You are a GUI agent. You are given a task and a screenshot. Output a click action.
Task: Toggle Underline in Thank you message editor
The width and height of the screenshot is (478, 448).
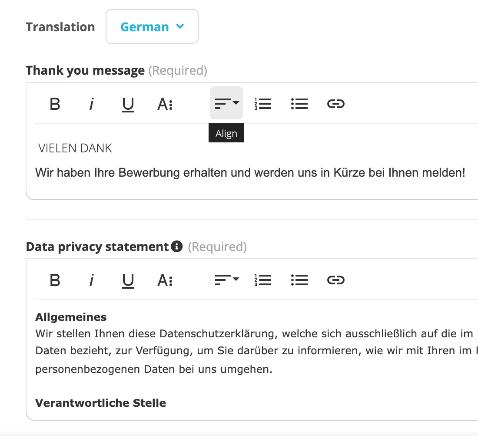click(x=128, y=104)
